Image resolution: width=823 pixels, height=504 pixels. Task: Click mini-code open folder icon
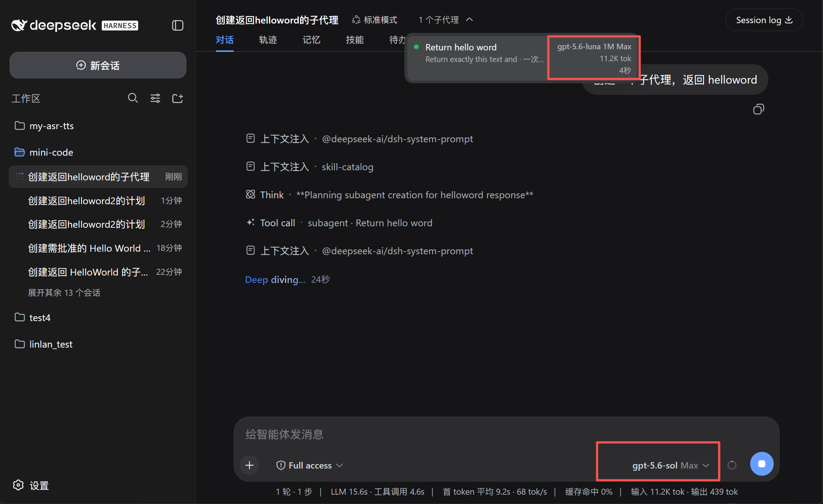pyautogui.click(x=19, y=152)
